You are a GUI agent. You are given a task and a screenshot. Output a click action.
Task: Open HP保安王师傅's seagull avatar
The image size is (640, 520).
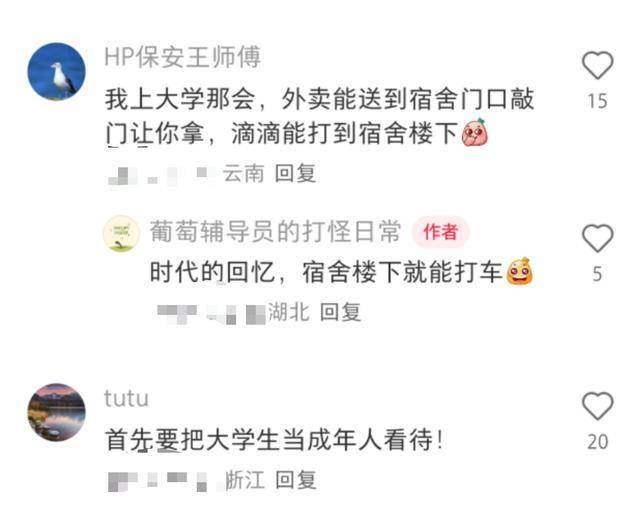click(56, 72)
